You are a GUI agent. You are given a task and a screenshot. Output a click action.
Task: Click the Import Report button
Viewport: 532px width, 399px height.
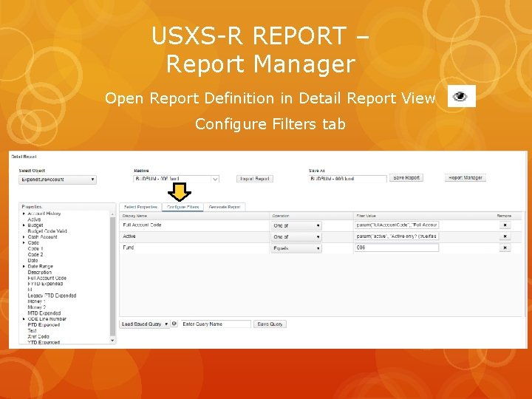tap(255, 179)
